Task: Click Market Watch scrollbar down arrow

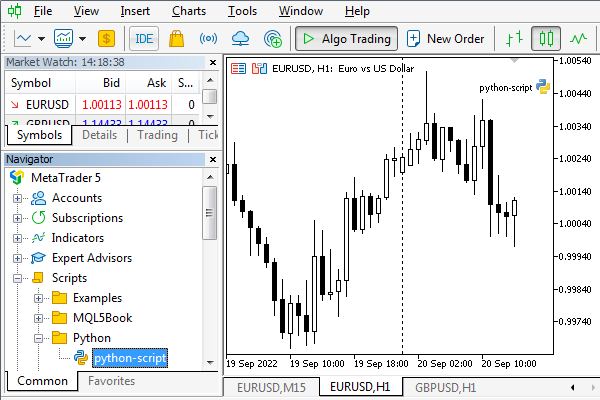Action: pos(210,116)
